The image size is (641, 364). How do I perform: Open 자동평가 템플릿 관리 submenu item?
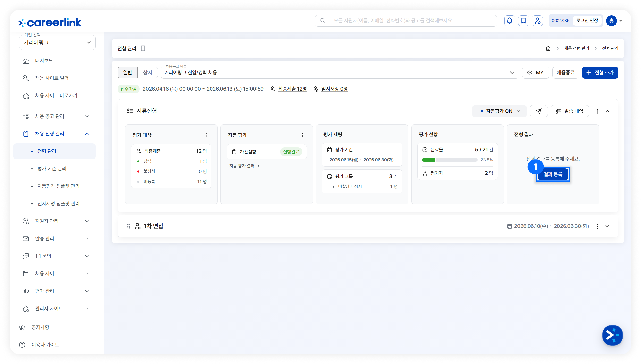(58, 186)
